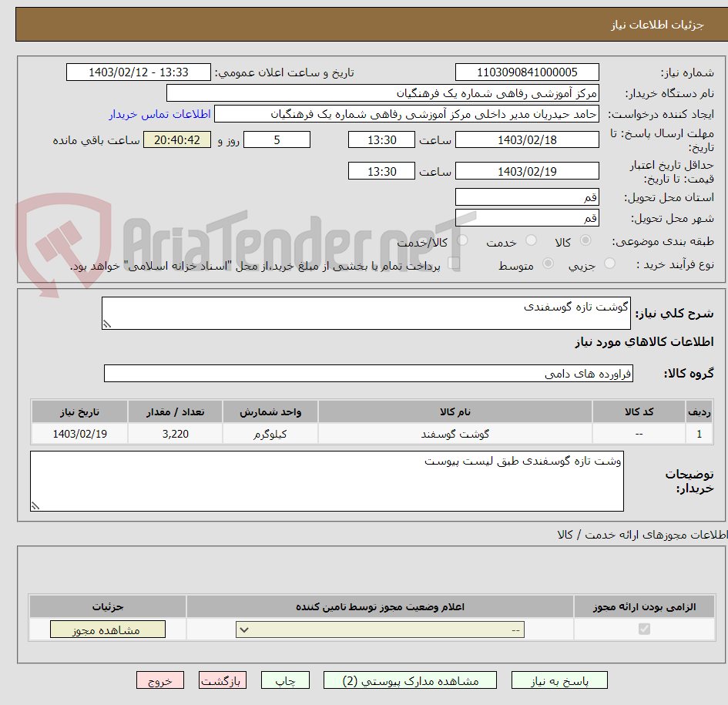Click the delivery province field قم
Image resolution: width=728 pixels, height=705 pixels.
coord(527,197)
